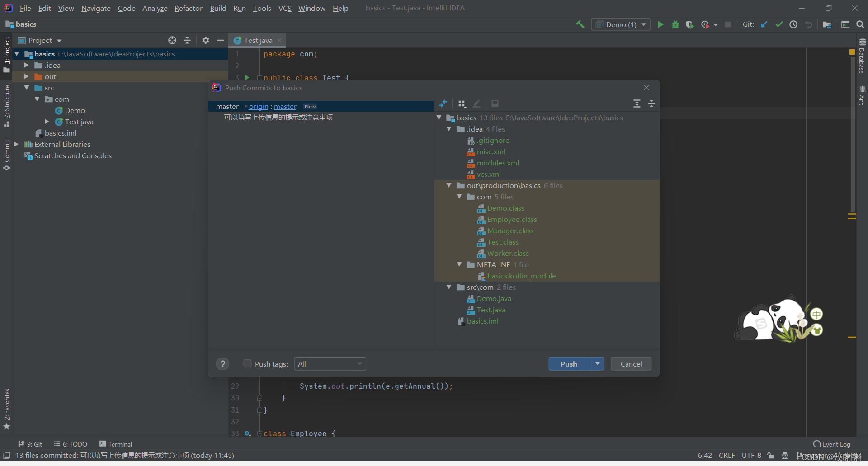Open the File menu
868x466 pixels.
pyautogui.click(x=25, y=8)
